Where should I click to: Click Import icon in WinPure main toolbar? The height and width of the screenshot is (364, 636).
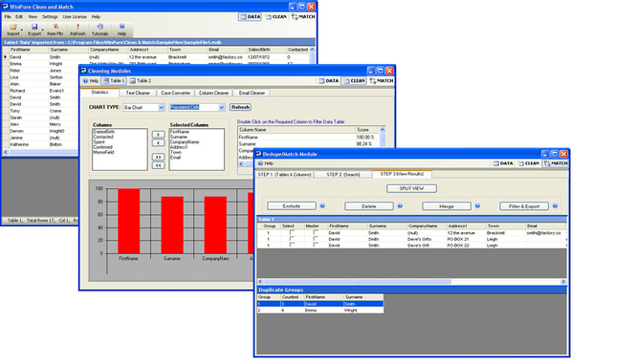point(13,27)
